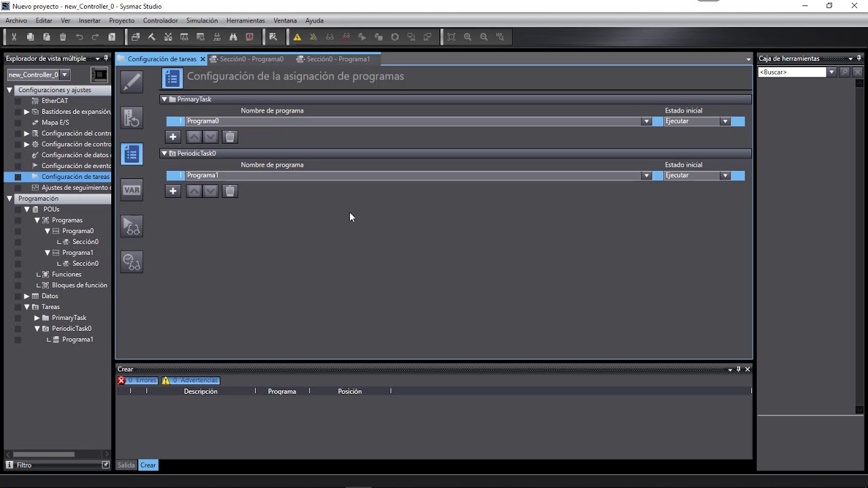The height and width of the screenshot is (488, 868).
Task: Open the Programa1 program name dropdown
Action: 646,176
